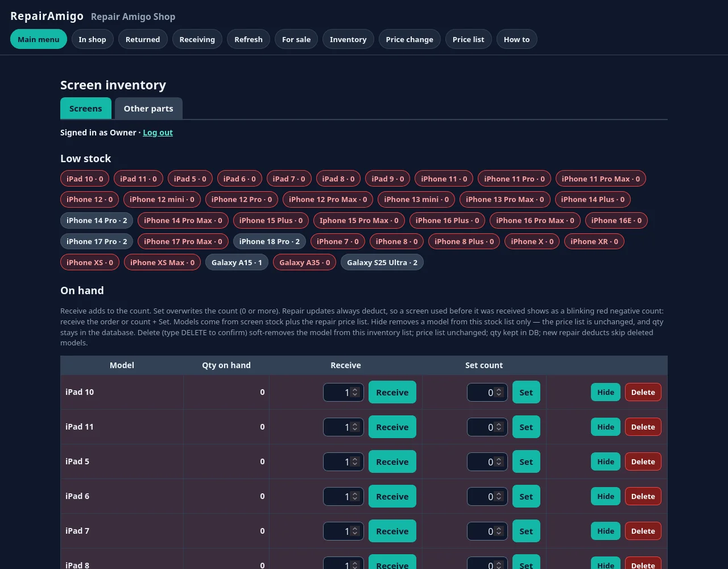Click Set for iPad 10
The height and width of the screenshot is (569, 728).
click(526, 392)
